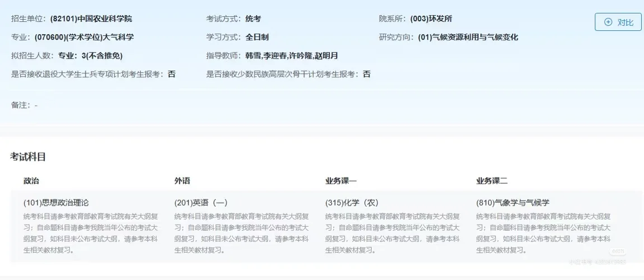Click the plus icon in 对比 button

point(609,22)
